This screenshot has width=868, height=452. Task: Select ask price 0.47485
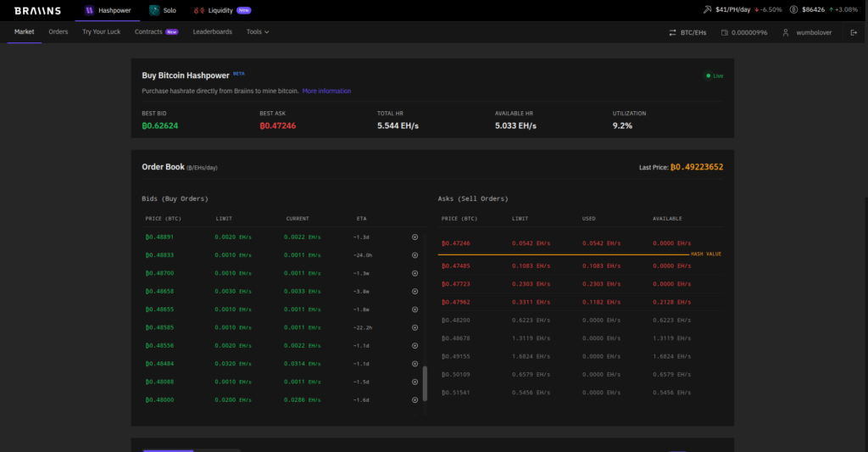(455, 266)
